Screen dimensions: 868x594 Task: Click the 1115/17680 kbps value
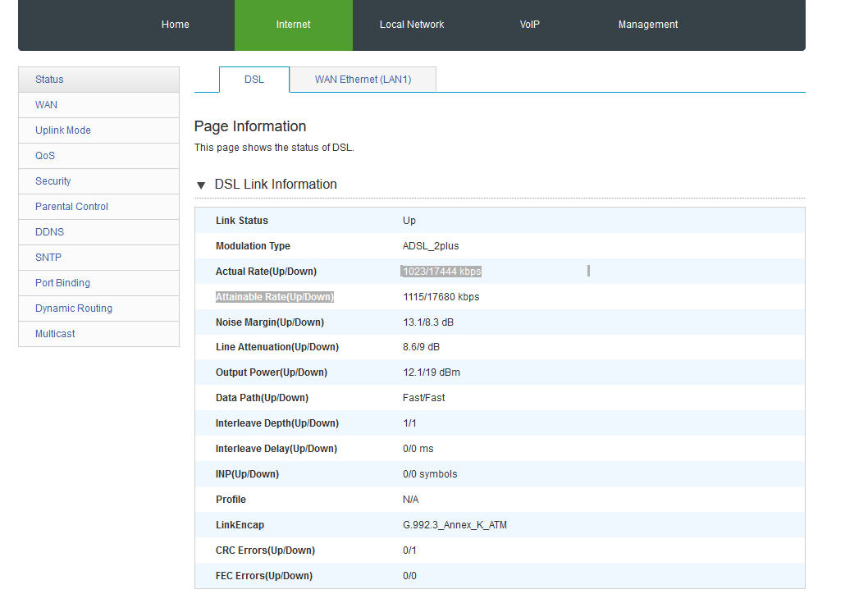441,297
